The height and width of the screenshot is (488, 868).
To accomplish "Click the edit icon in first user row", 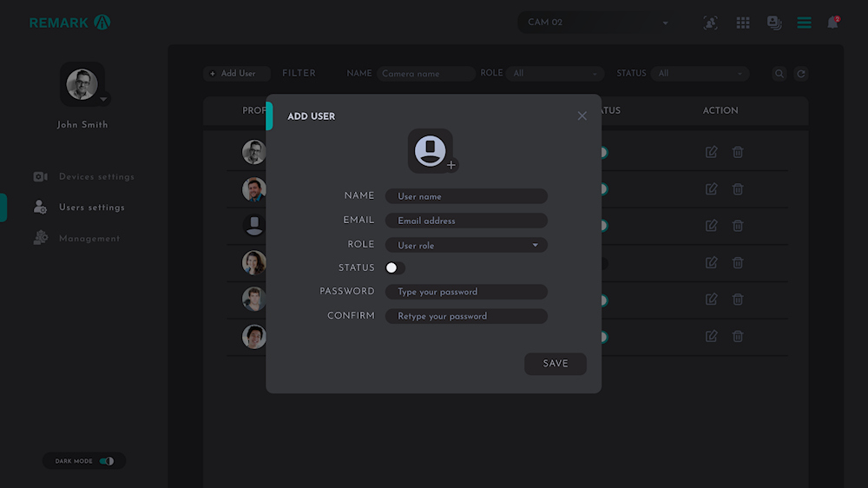I will tap(712, 152).
